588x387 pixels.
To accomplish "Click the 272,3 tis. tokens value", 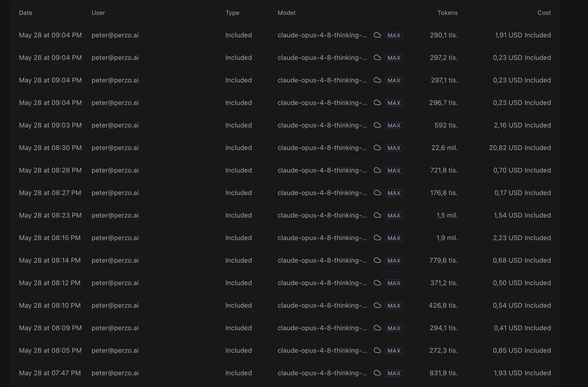I will 444,350.
